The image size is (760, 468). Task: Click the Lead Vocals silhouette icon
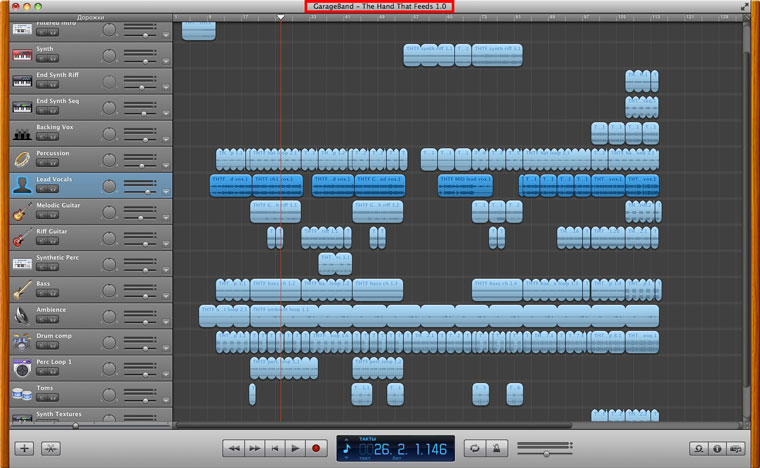21,185
